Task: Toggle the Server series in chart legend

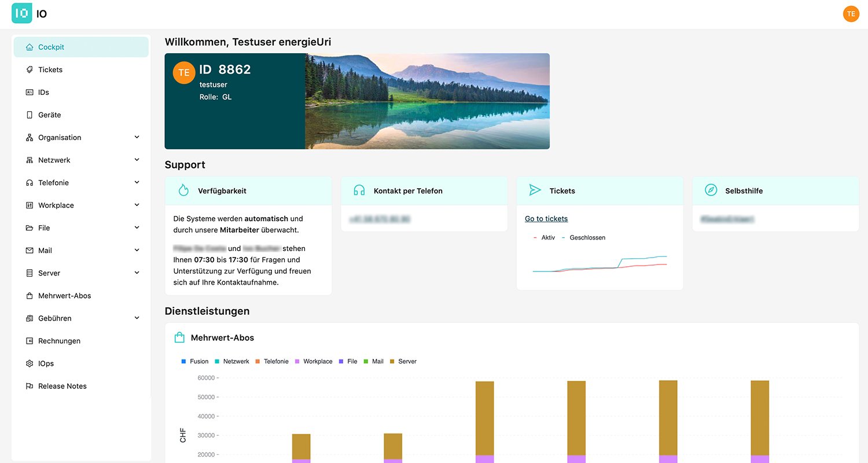Action: point(403,361)
